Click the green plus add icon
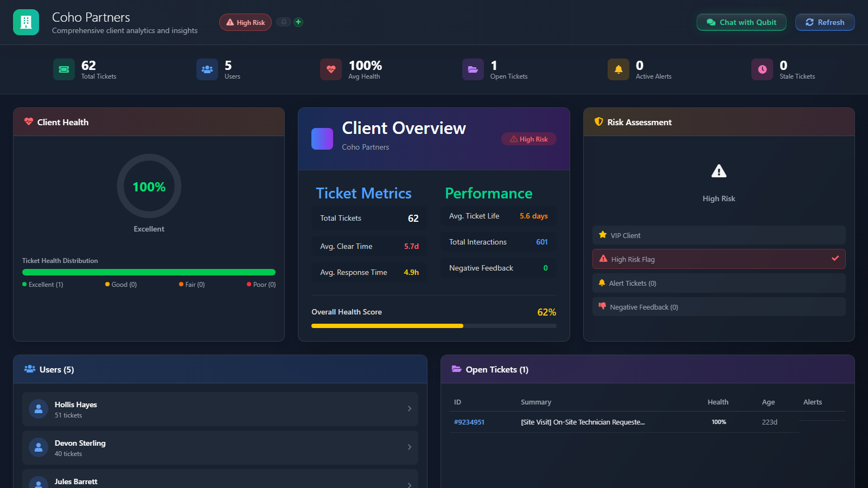This screenshot has height=488, width=868. (x=298, y=22)
